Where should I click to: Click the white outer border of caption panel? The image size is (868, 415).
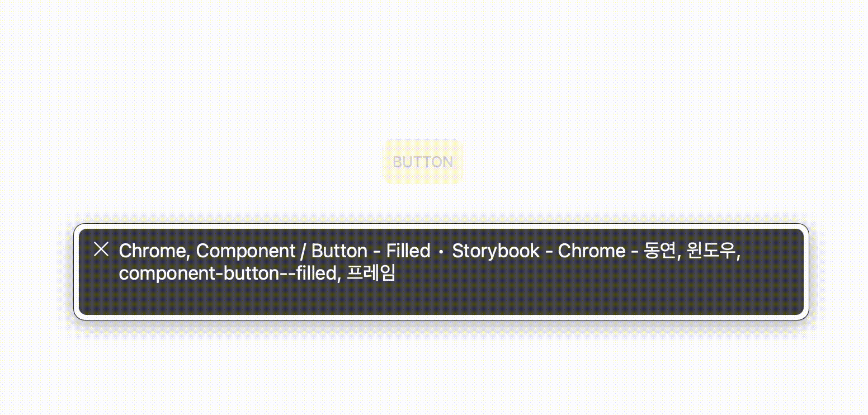(441, 227)
